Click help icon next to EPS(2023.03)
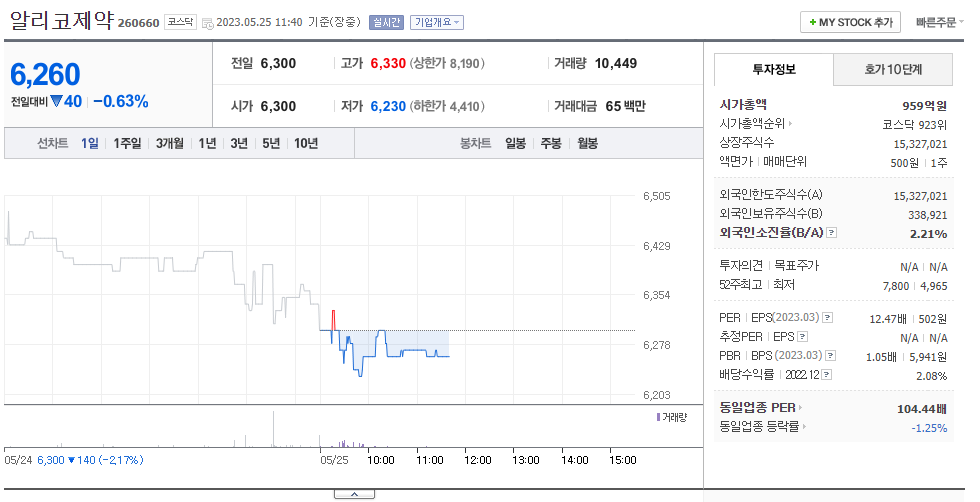 (828, 318)
